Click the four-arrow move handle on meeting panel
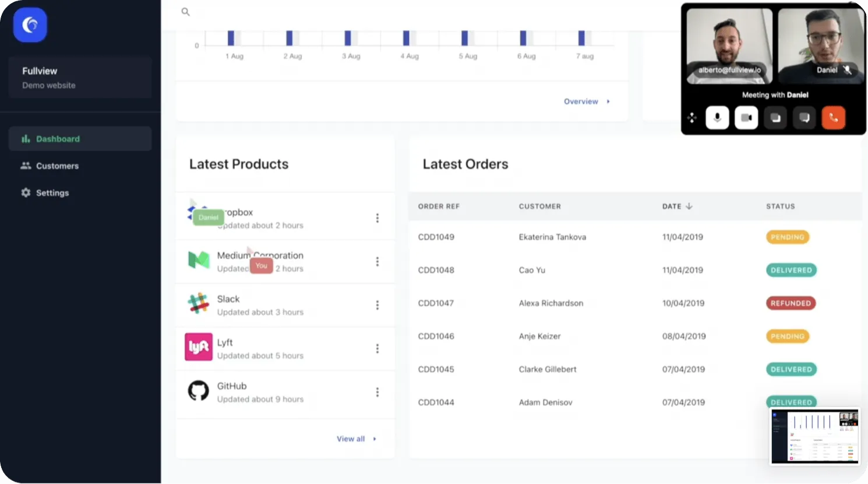Screen dimensions: 868x484 point(692,117)
